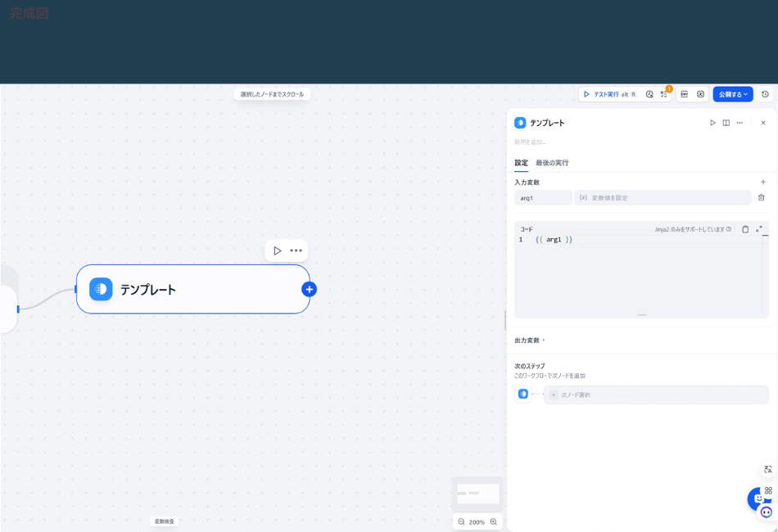Image resolution: width=778 pixels, height=532 pixels.
Task: Add a new input variable with plus icon
Action: point(762,183)
